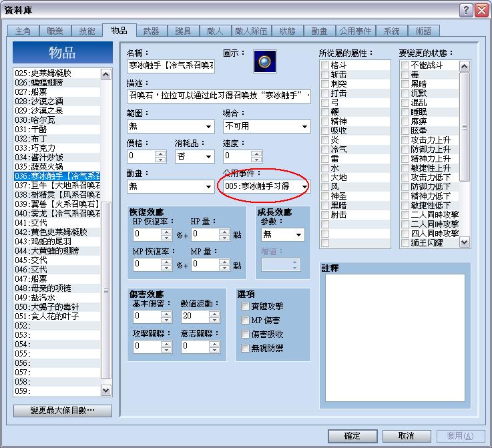Open the 武器 tab
Image resolution: width=492 pixels, height=448 pixels.
152,31
